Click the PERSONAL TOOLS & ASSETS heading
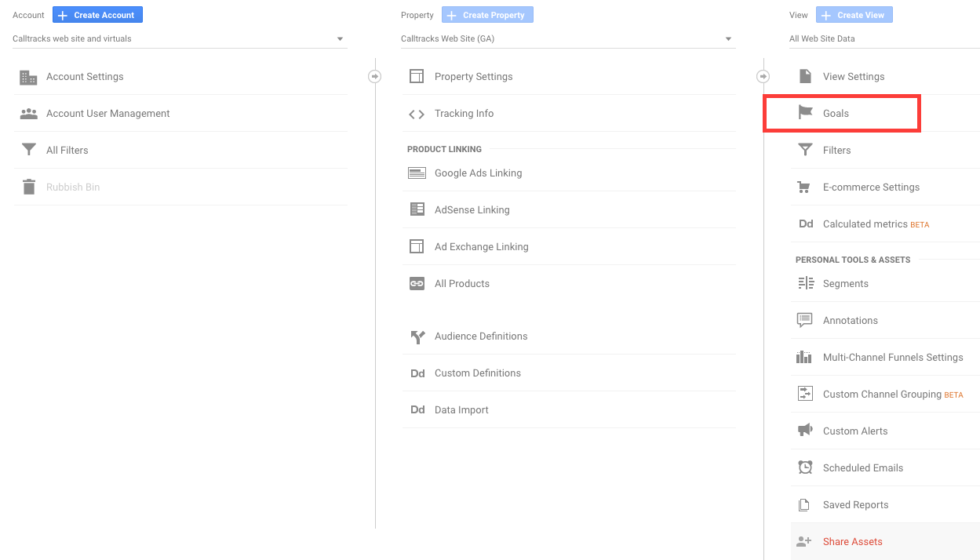 point(853,260)
